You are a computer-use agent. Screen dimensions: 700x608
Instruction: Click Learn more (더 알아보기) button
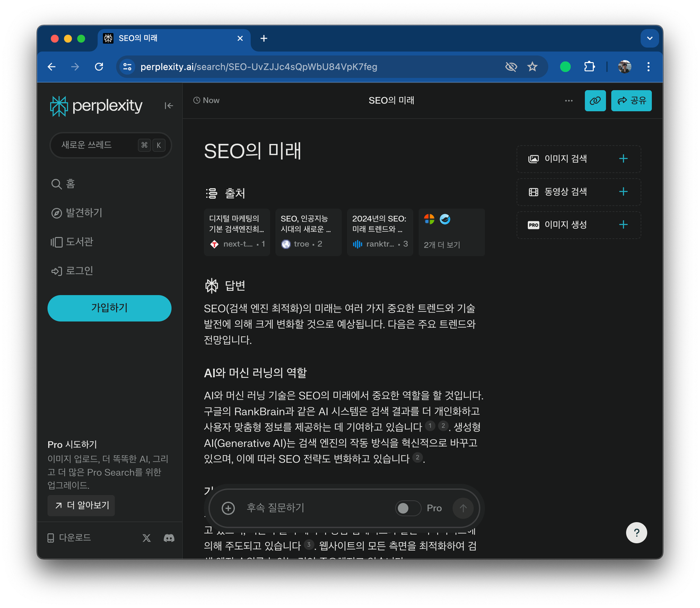81,505
